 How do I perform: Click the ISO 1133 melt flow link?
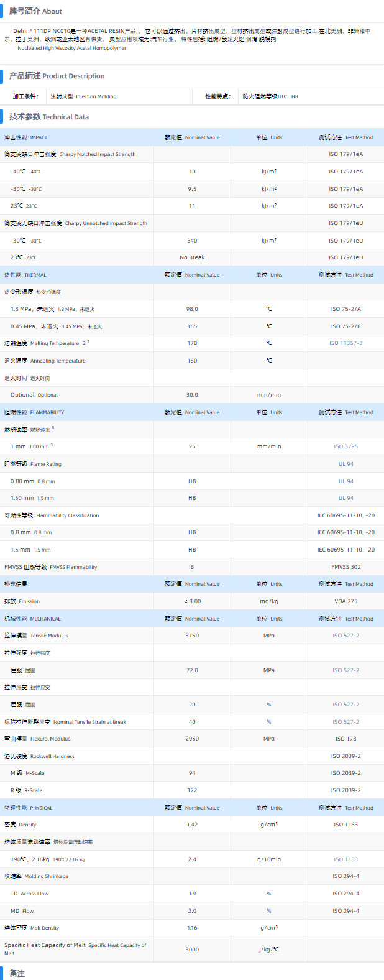(x=345, y=859)
